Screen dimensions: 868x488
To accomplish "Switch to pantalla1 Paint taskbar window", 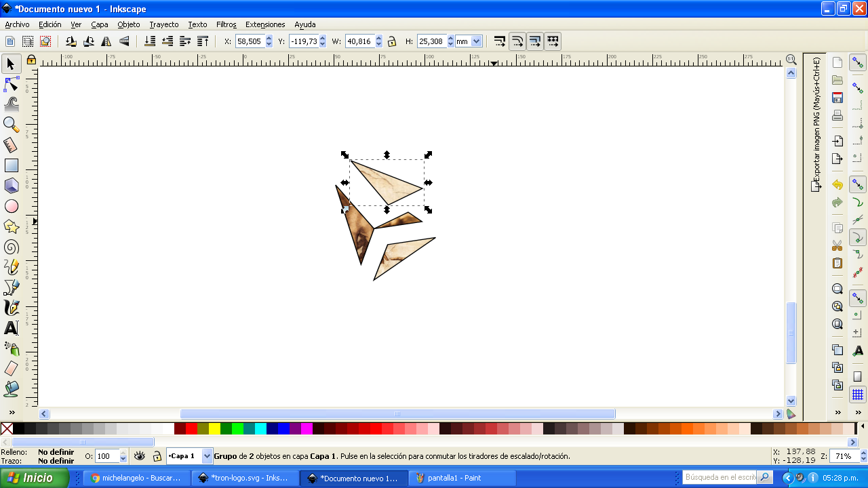I will pos(462,478).
